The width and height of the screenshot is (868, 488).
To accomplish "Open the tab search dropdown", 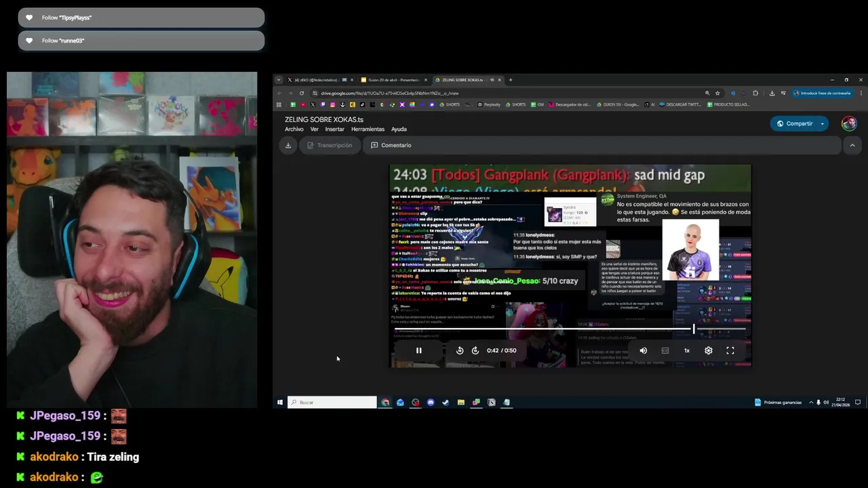I will (x=278, y=80).
